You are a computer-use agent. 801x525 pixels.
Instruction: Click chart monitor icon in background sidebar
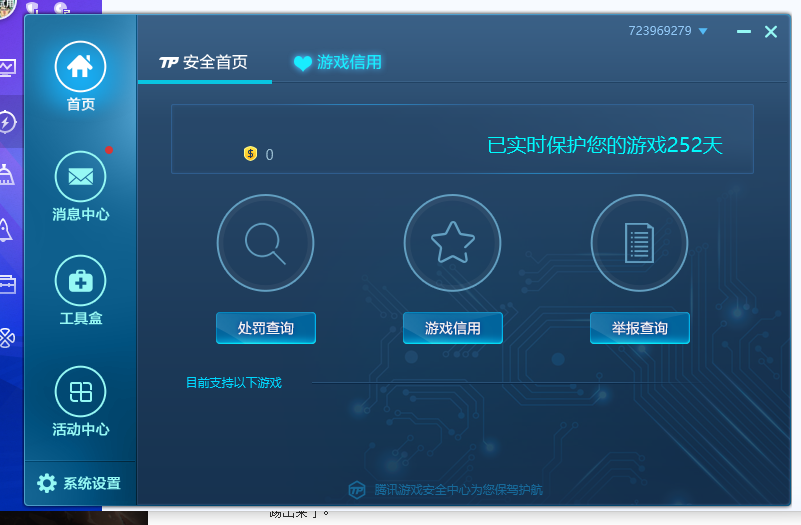[x=8, y=67]
